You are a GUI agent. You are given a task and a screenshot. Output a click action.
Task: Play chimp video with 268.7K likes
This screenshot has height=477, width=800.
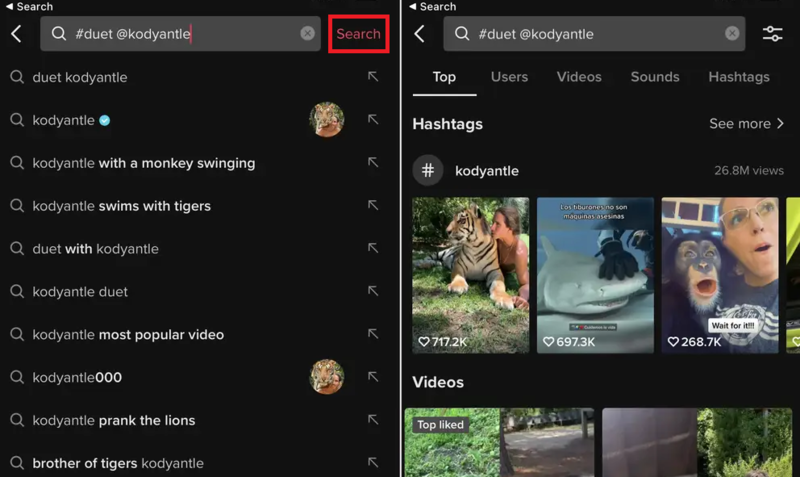[x=720, y=275]
